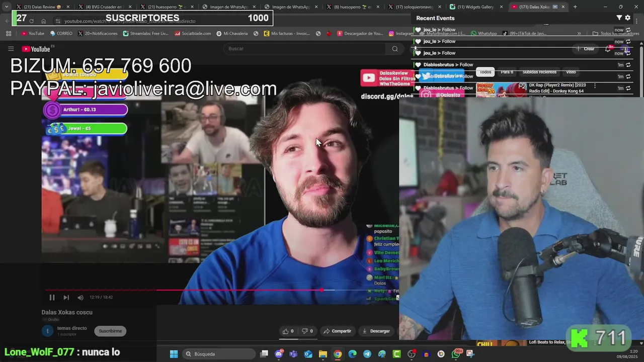Open Microsoft Edge from the taskbar
The image size is (644, 362).
click(352, 354)
